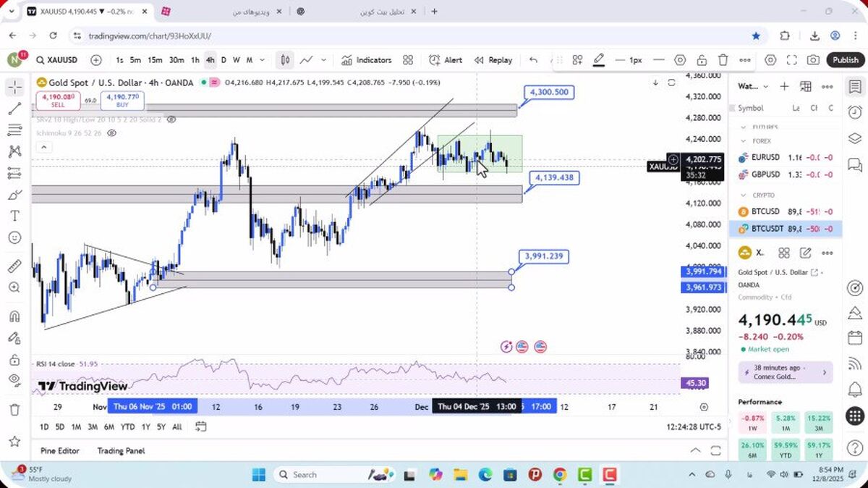Open drawing templates in floating toolbar

click(x=577, y=60)
